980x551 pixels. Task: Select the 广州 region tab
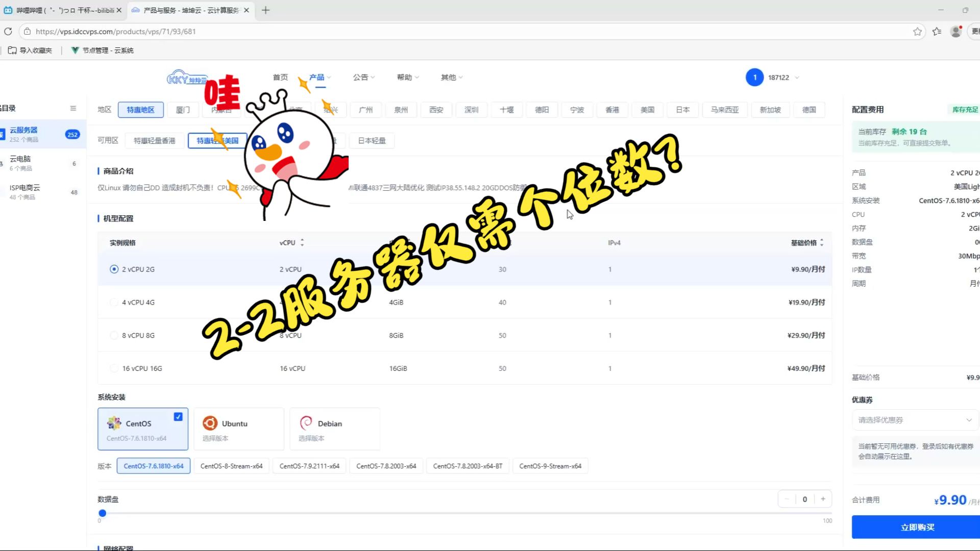(366, 110)
